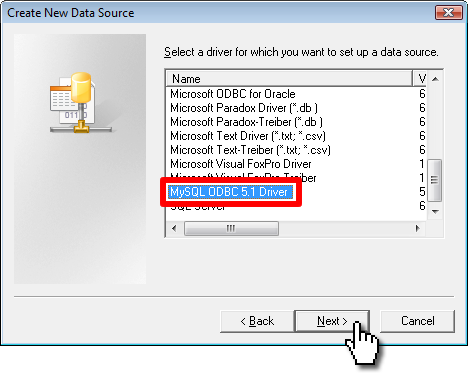Select Microsoft Visual FoxPro Driver row
This screenshot has height=378, width=468.
click(241, 164)
